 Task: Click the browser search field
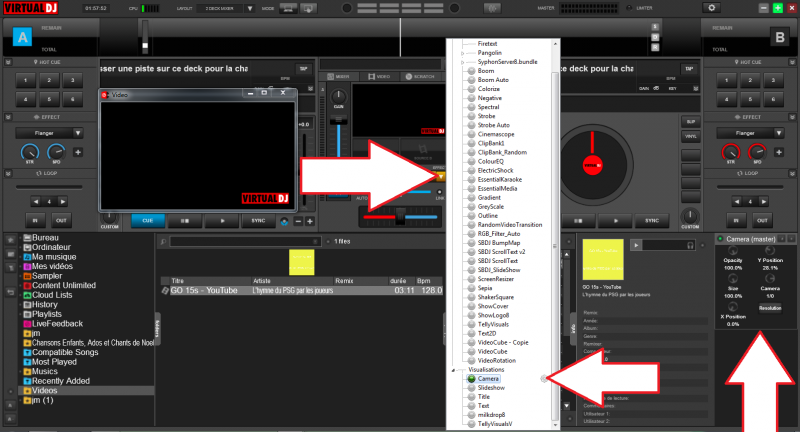tap(245, 241)
